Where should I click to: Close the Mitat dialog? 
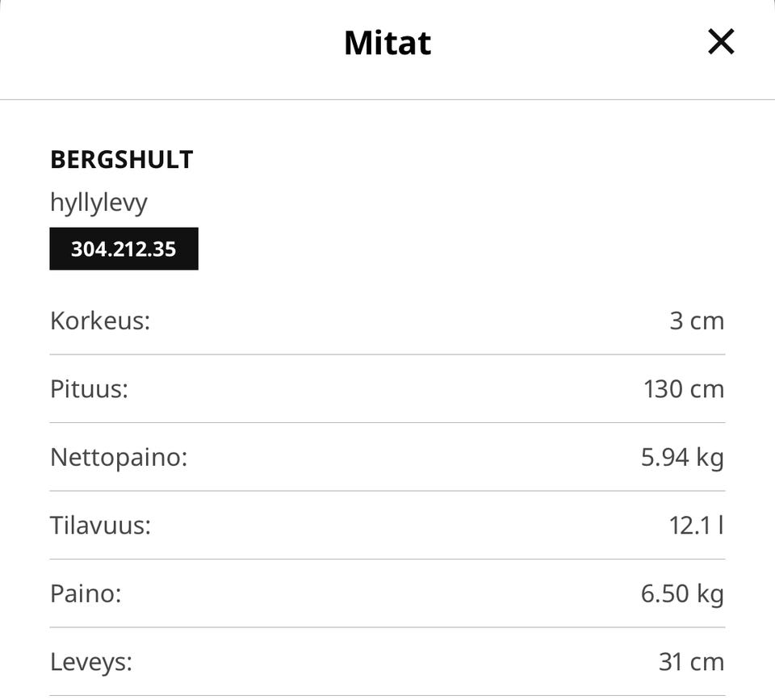(x=720, y=42)
